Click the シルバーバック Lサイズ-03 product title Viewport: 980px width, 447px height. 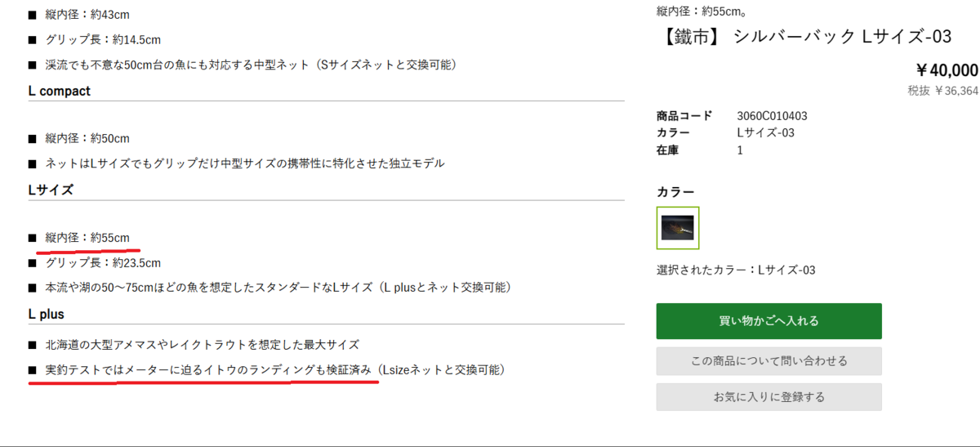coord(804,37)
